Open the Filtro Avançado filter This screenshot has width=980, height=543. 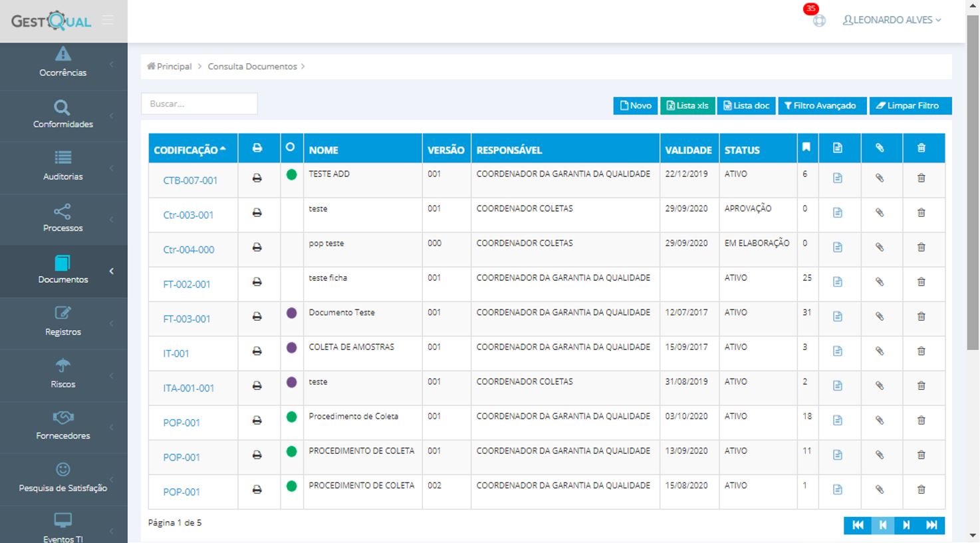822,106
